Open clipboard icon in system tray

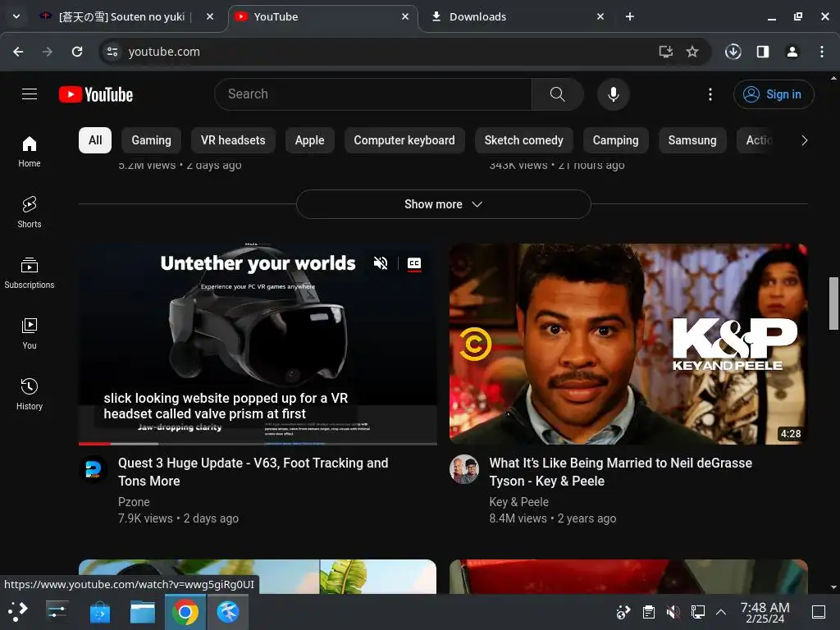click(649, 612)
